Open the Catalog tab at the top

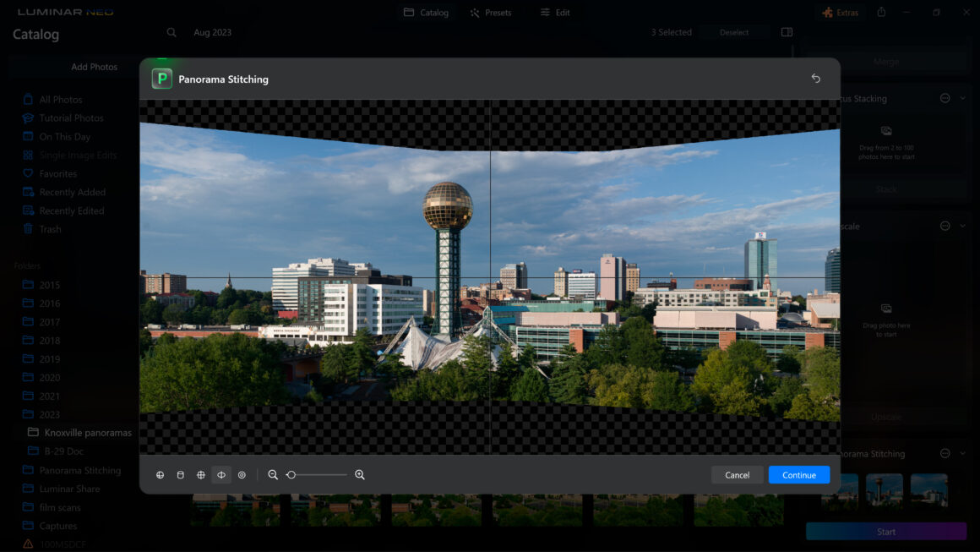point(427,13)
